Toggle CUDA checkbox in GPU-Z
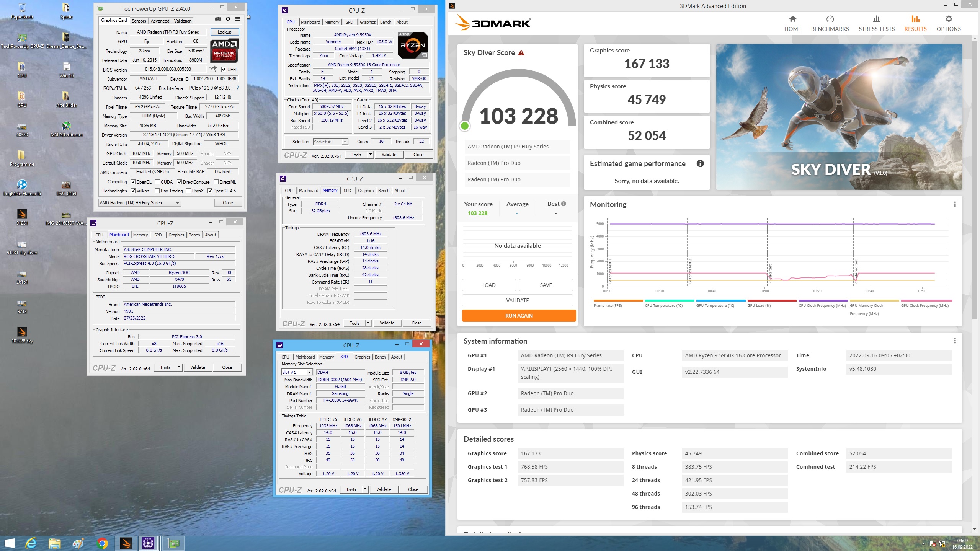This screenshot has height=551, width=980. coord(157,182)
